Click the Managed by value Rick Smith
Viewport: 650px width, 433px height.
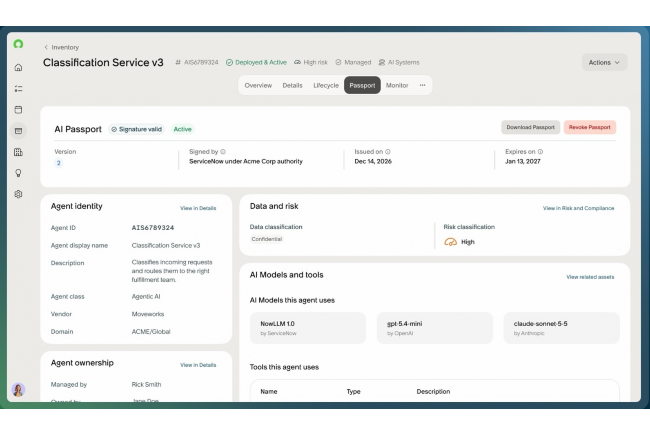[146, 385]
